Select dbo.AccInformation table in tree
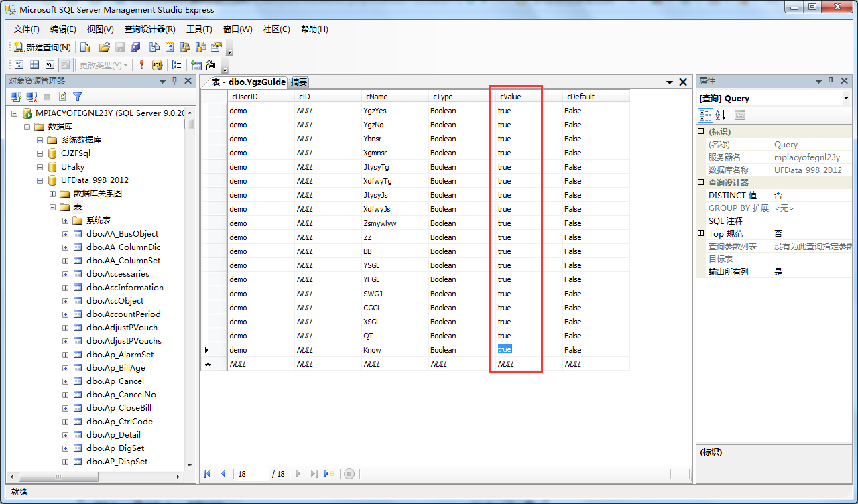The height and width of the screenshot is (504, 858). [x=125, y=288]
